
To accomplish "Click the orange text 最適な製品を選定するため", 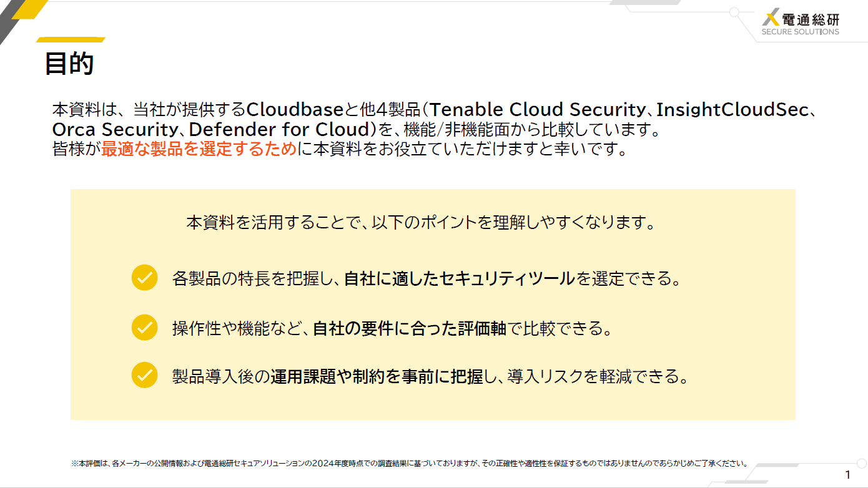I will (199, 150).
